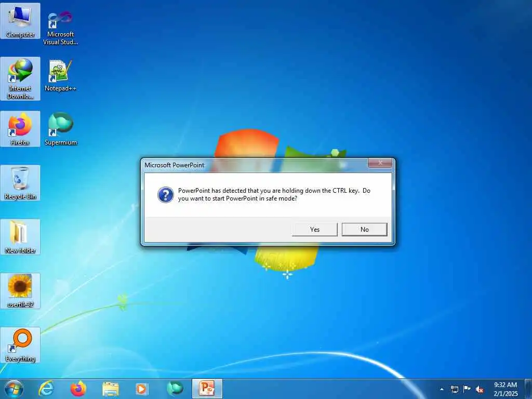Select the Supermium desktop shortcut
532x399 pixels.
pos(60,129)
